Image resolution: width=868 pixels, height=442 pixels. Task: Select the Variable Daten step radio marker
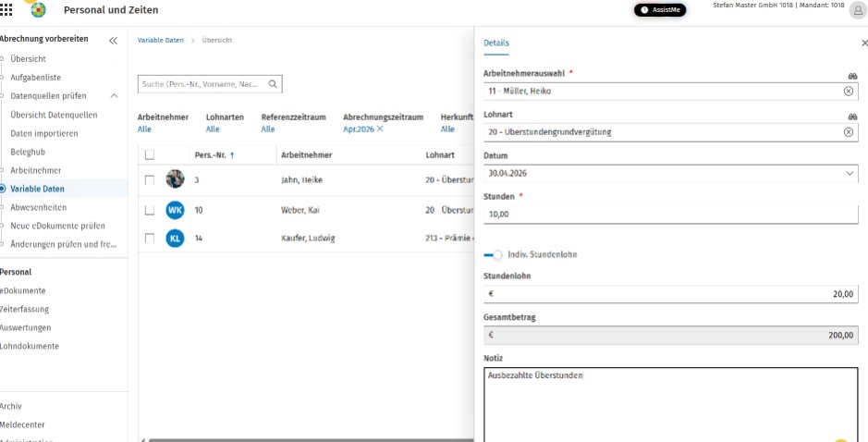[2, 189]
